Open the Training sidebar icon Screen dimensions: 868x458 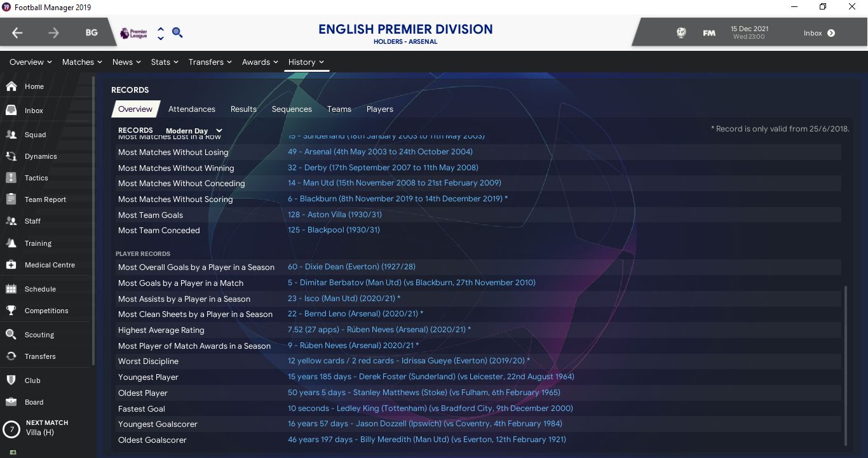point(11,243)
